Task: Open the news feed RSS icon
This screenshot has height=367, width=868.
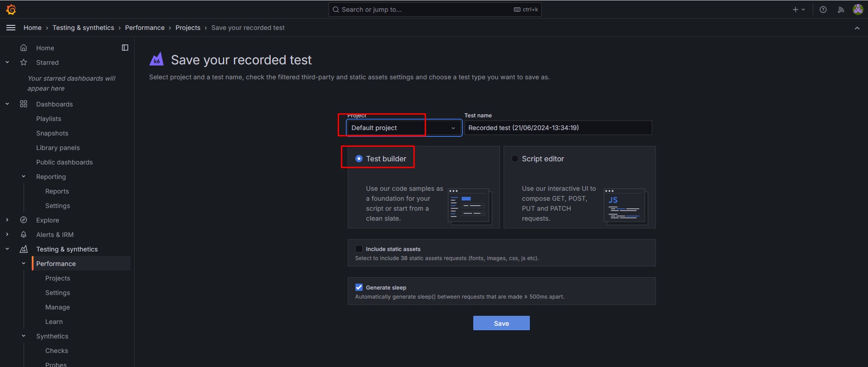Action: click(x=841, y=10)
